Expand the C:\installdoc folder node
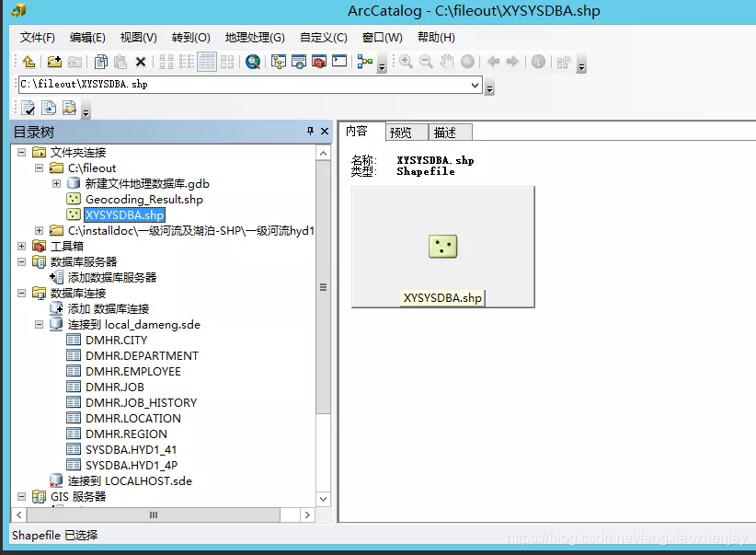Image resolution: width=756 pixels, height=555 pixels. coord(39,231)
